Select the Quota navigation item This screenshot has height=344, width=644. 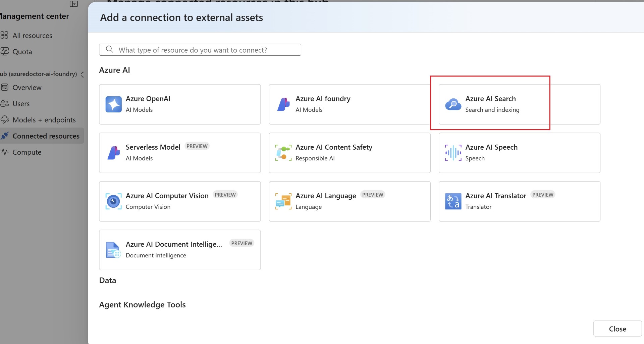[x=22, y=52]
